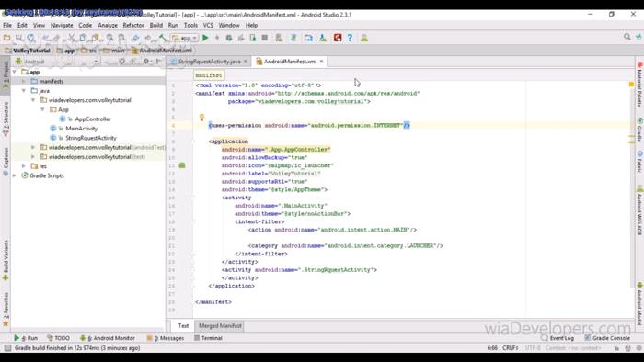Viewport: 644px width, 362px height.
Task: Toggle tool window buttons in status bar corner
Action: click(x=7, y=348)
